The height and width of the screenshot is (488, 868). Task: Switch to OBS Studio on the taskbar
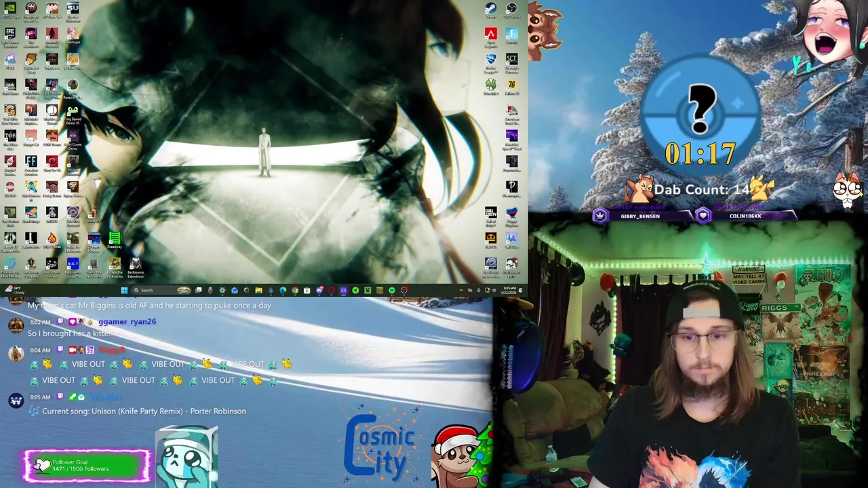pyautogui.click(x=404, y=290)
